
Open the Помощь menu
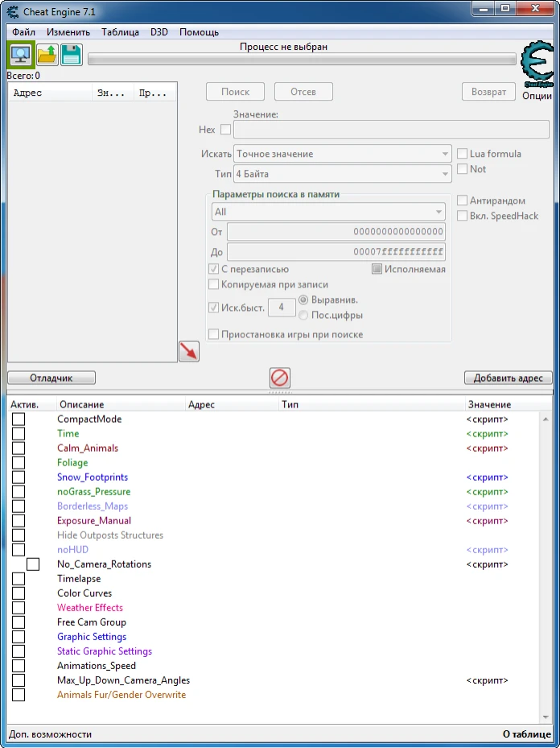[x=200, y=32]
